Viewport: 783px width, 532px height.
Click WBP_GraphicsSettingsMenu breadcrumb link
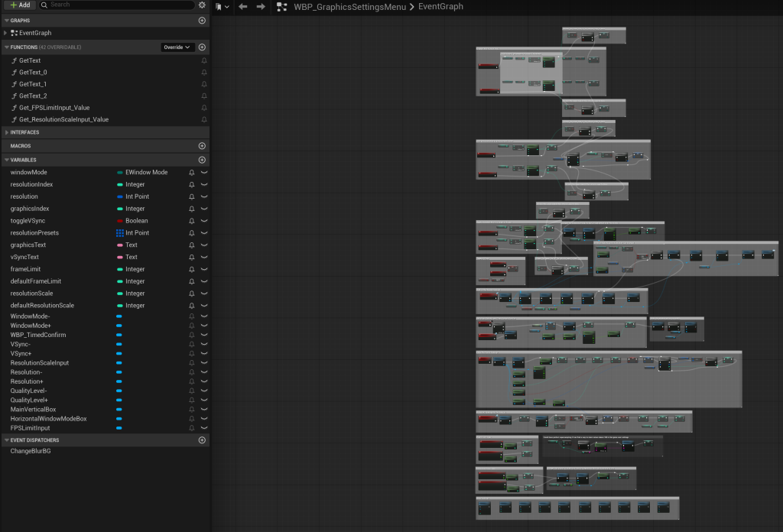(349, 7)
